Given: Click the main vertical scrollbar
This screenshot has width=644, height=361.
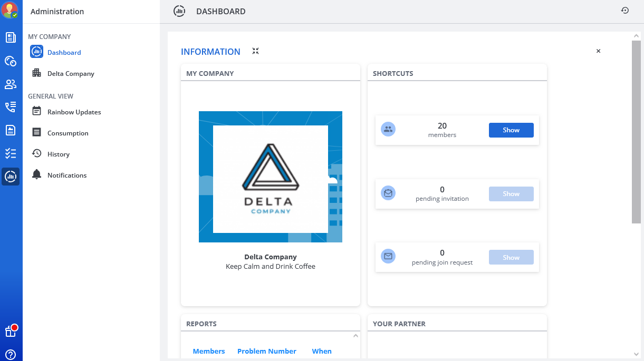Looking at the screenshot, I should (x=636, y=132).
